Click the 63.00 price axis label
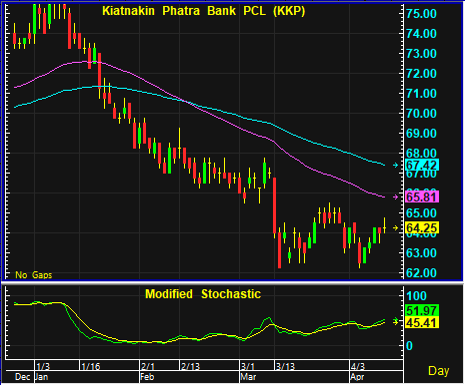 421,253
